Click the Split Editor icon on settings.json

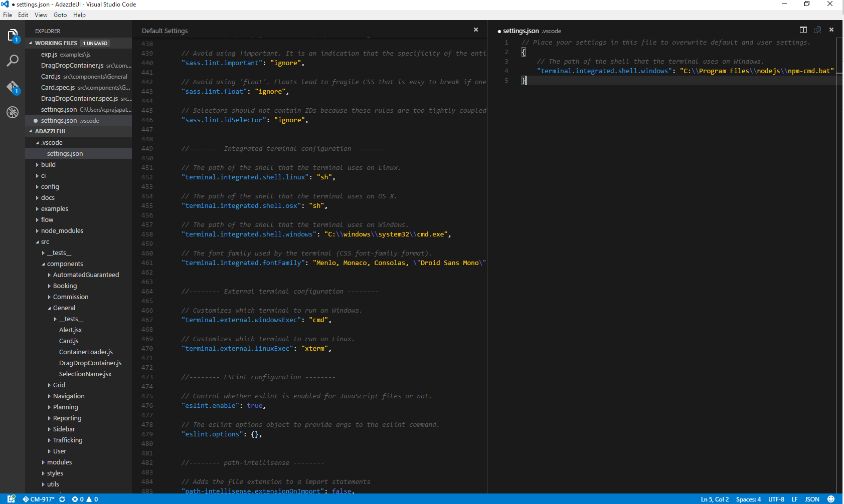click(x=803, y=30)
